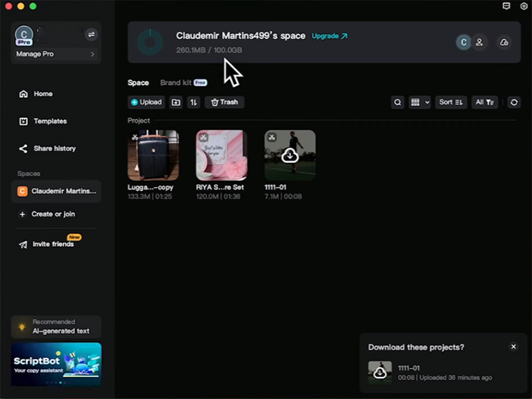The height and width of the screenshot is (399, 532).
Task: Open settings via the hexagon gear icon
Action: click(x=523, y=6)
